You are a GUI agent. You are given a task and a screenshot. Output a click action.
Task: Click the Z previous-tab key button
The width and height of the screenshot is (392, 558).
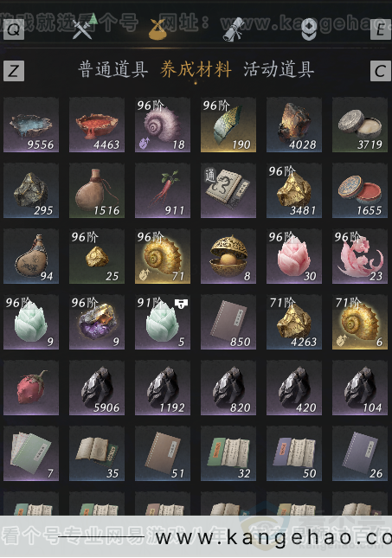click(x=14, y=71)
